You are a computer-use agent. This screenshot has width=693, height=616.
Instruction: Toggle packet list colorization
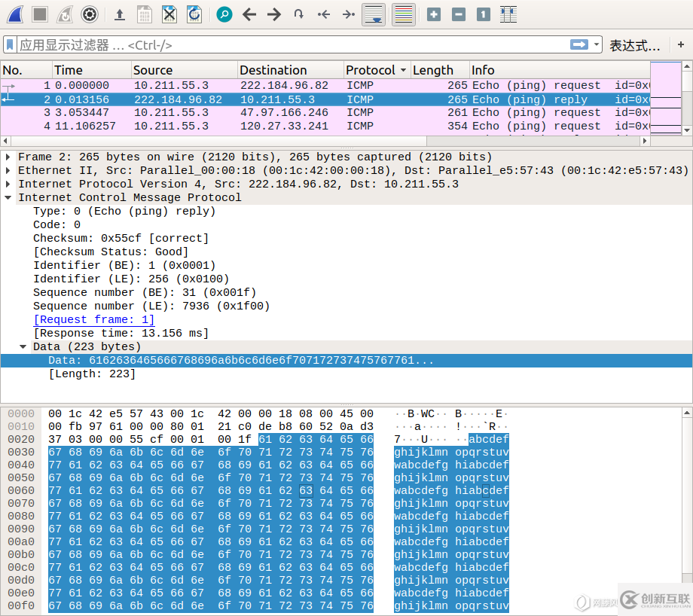point(404,14)
